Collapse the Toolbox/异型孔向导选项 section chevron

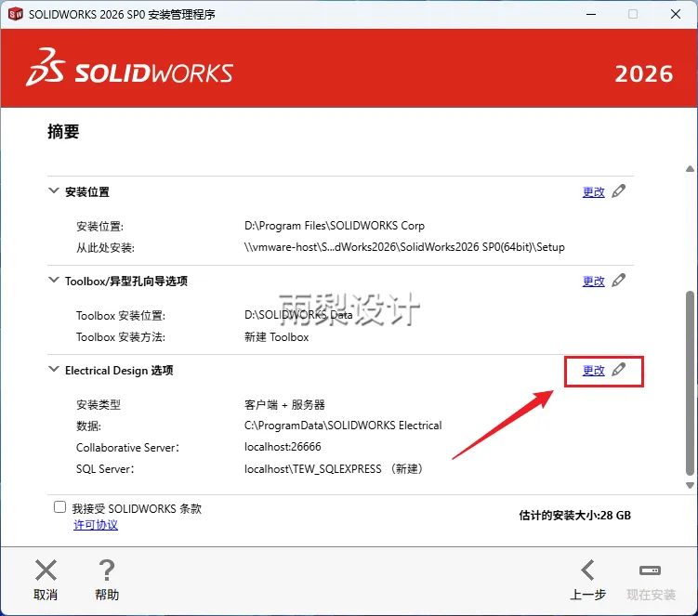pos(53,280)
